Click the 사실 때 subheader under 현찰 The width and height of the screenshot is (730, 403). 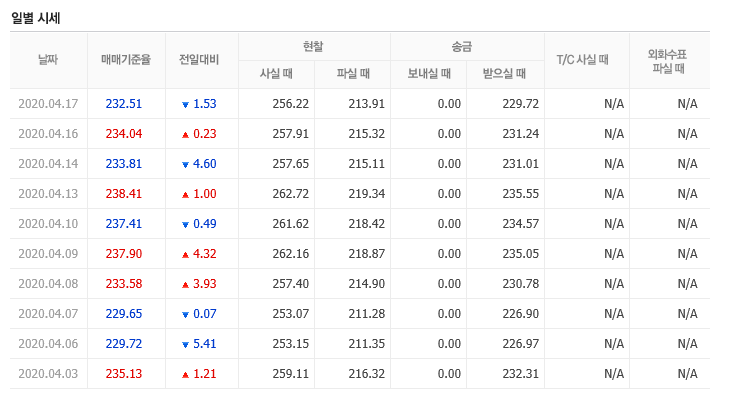point(276,74)
